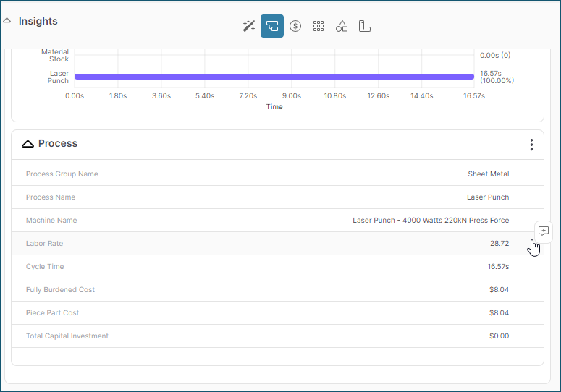
Task: Open Process card three-dot menu
Action: click(531, 145)
